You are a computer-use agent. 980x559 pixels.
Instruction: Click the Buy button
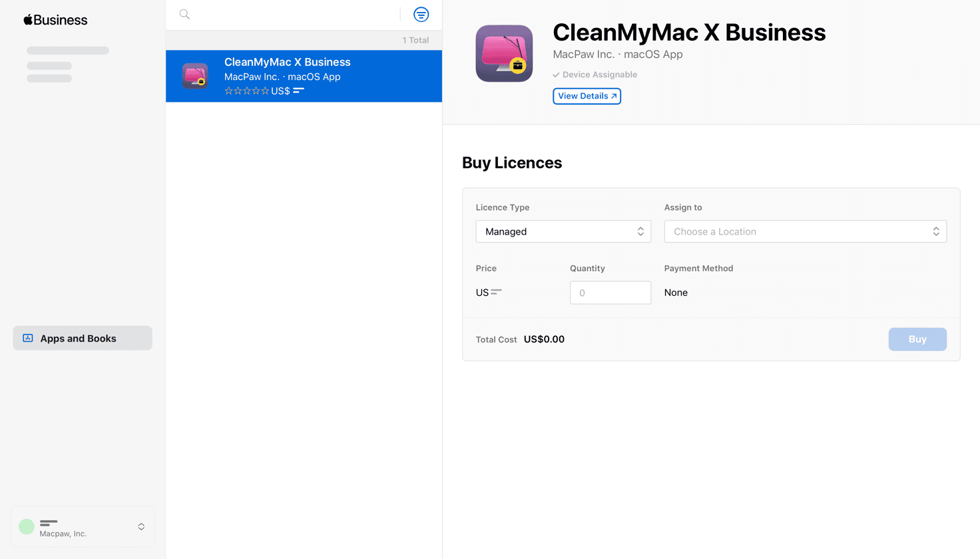pyautogui.click(x=917, y=339)
